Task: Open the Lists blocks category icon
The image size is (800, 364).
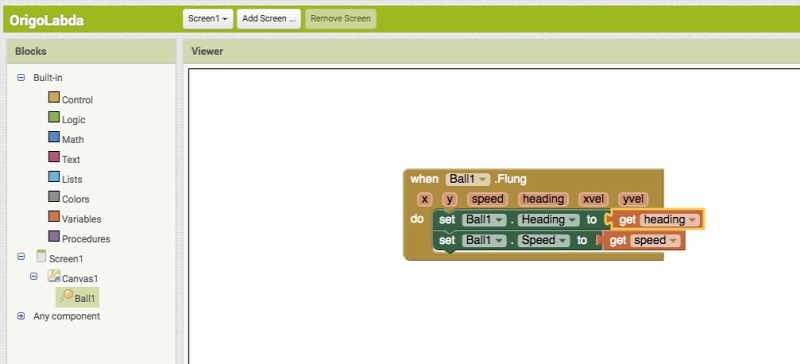Action: click(54, 177)
